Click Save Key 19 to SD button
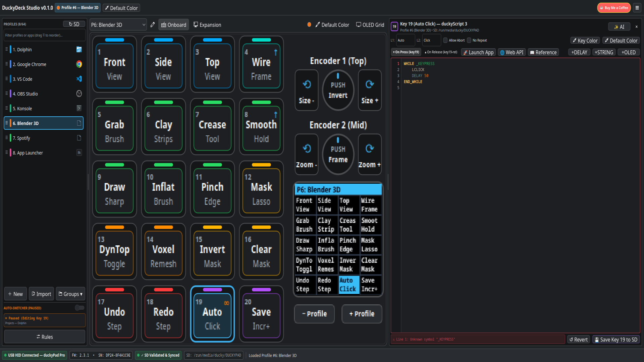This screenshot has width=644, height=362. click(616, 340)
